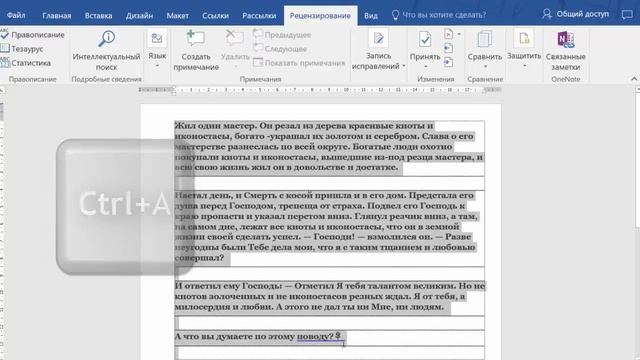Viewport: 640px width, 360px height.
Task: Click the comments speech-bubble icon top right
Action: pyautogui.click(x=627, y=15)
